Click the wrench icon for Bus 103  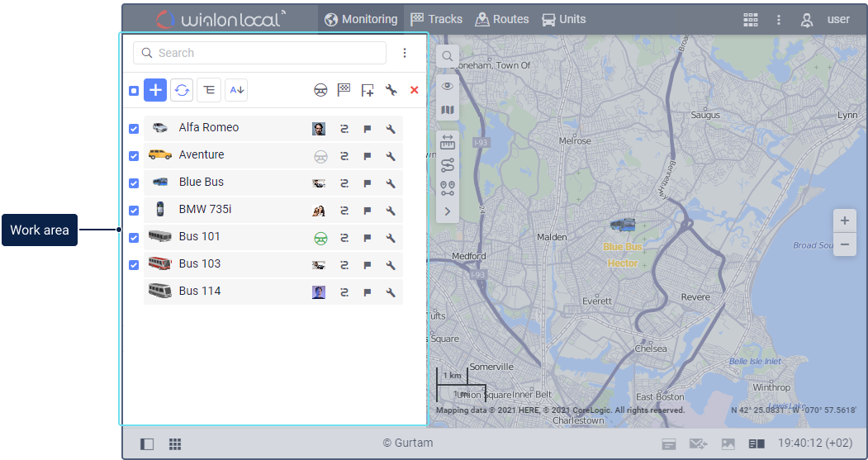click(391, 265)
